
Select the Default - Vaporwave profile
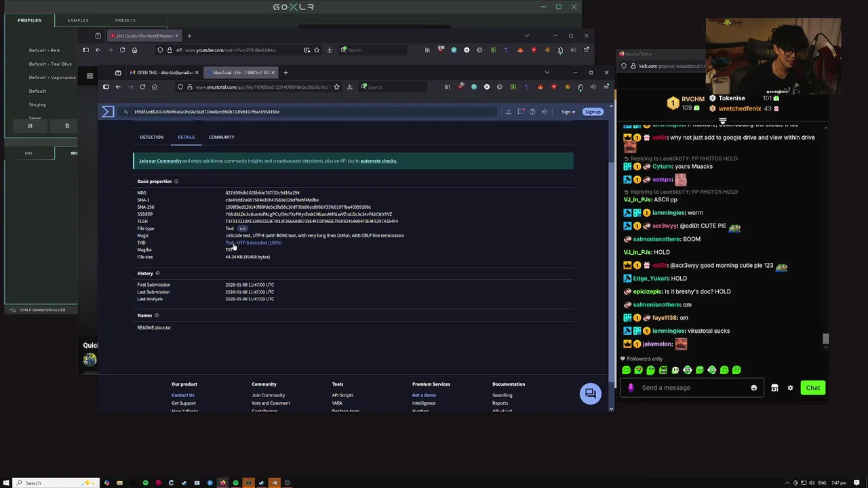52,77
